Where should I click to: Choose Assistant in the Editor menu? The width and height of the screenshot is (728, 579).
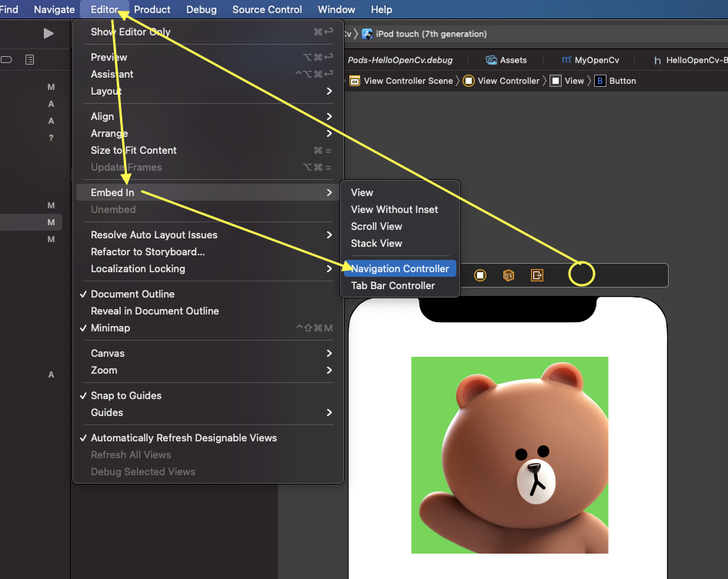tap(209, 74)
